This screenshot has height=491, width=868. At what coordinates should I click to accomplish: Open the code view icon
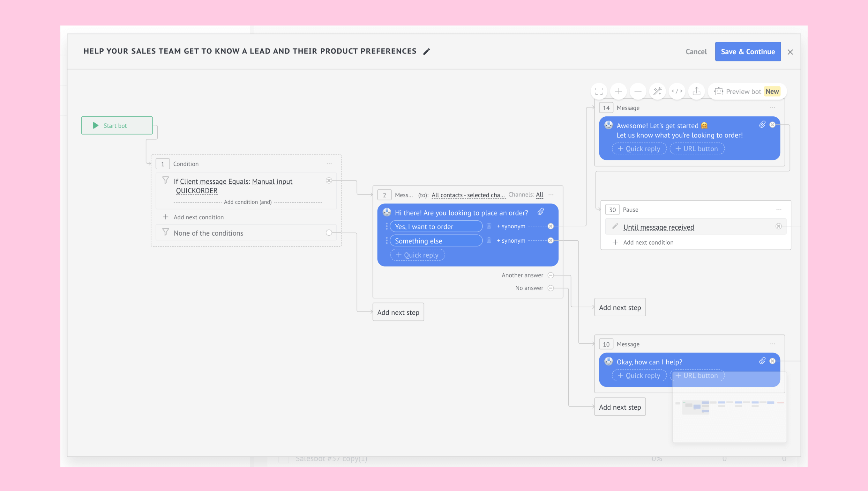pyautogui.click(x=677, y=92)
